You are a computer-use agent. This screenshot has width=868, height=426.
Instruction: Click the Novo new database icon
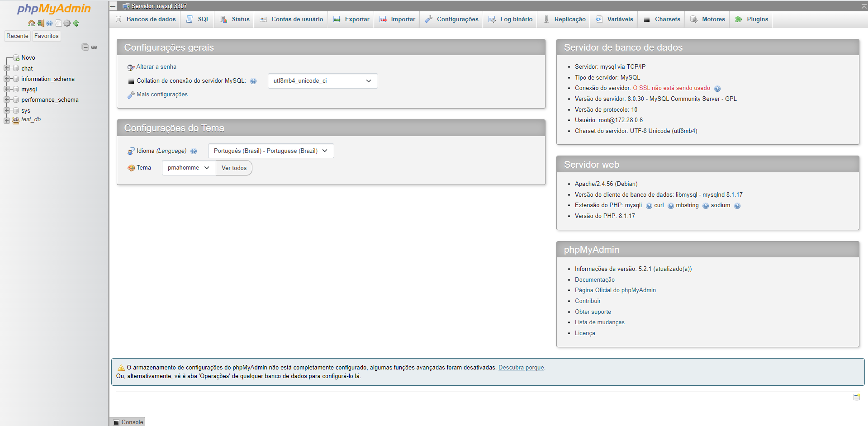[x=16, y=58]
